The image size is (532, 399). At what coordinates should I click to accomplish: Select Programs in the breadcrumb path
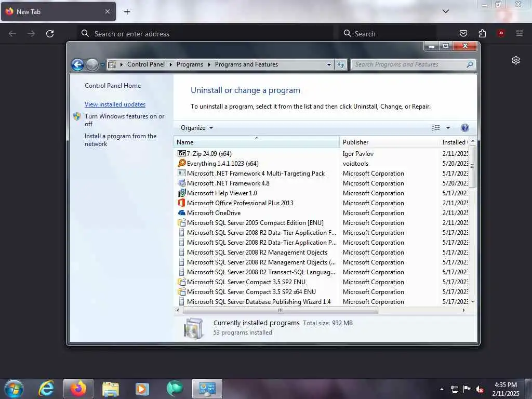point(190,64)
